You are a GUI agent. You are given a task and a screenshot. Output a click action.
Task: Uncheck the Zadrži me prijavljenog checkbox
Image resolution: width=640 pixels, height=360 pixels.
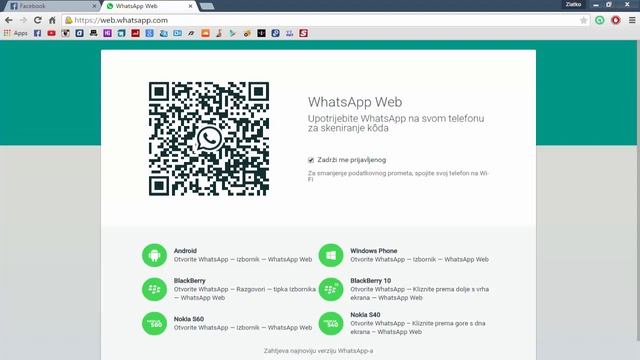click(311, 160)
